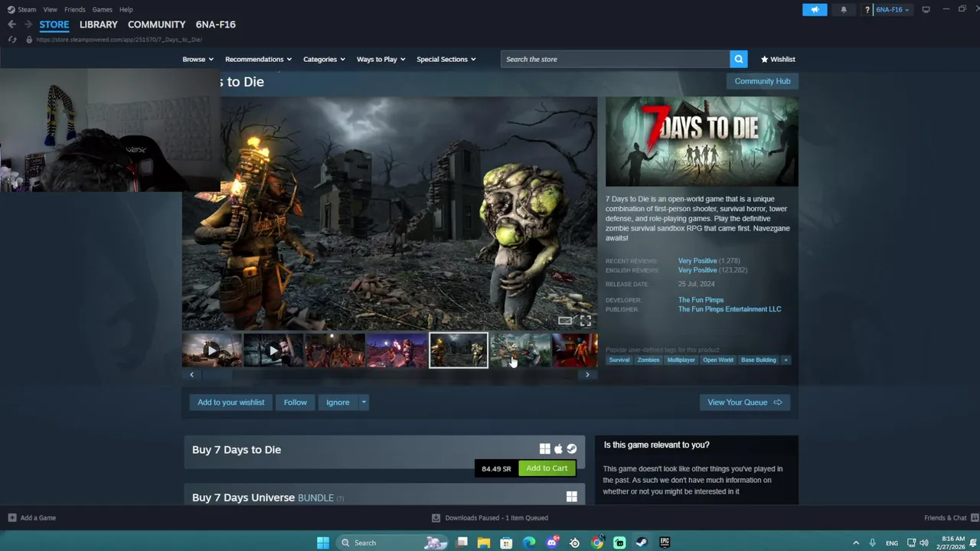
Task: Open the Games menu
Action: click(102, 9)
